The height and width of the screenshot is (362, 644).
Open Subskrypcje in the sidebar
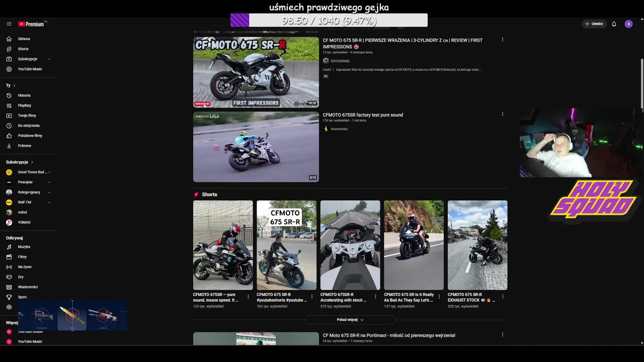click(x=29, y=59)
